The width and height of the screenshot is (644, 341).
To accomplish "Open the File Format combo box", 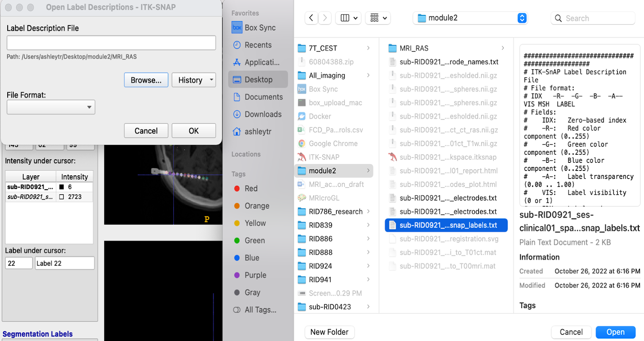I will click(51, 107).
